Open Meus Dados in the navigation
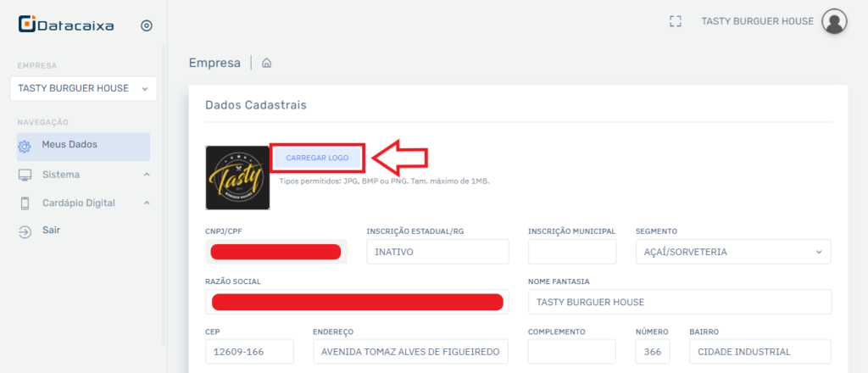This screenshot has height=373, width=868. (83, 146)
